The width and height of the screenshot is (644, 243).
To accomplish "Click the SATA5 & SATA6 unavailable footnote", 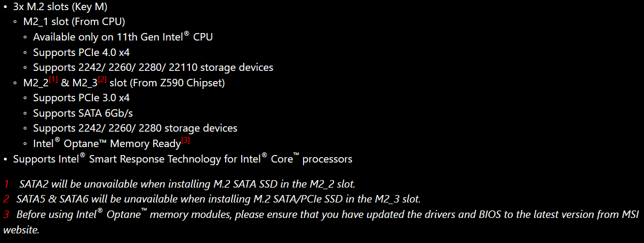I will point(218,199).
